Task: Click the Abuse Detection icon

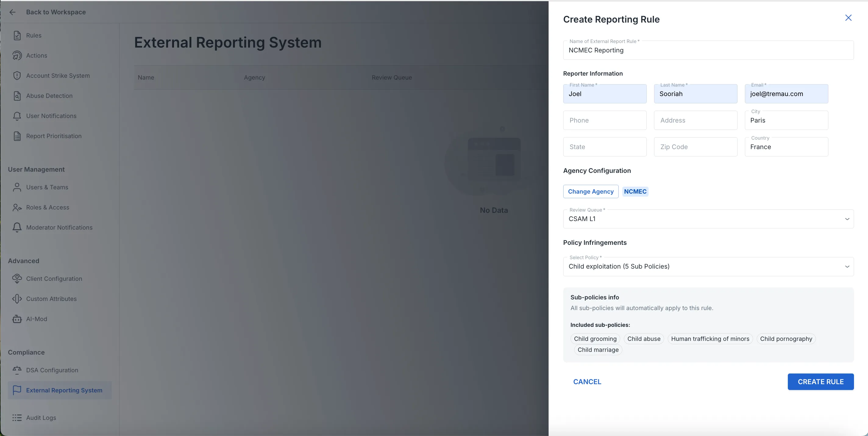Action: (x=17, y=96)
